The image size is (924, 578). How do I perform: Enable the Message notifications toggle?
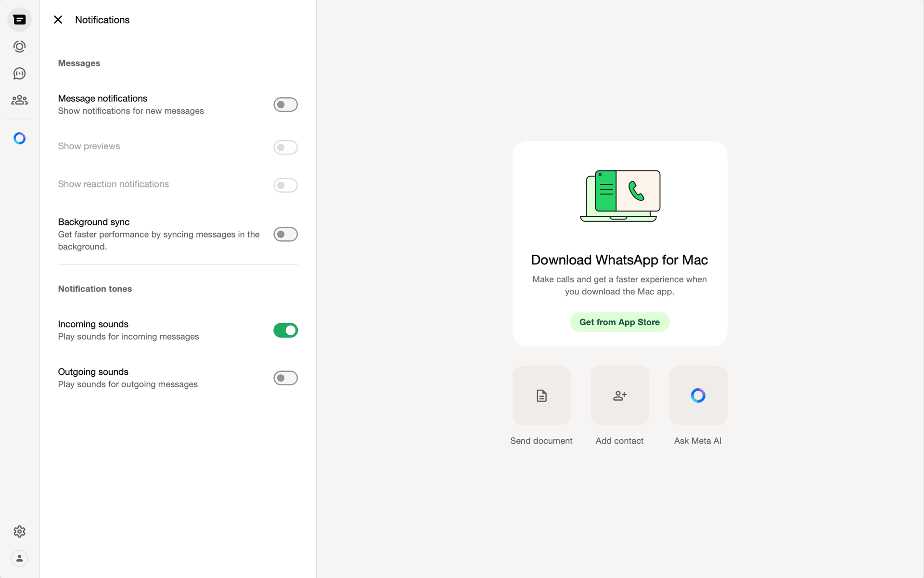click(x=285, y=105)
